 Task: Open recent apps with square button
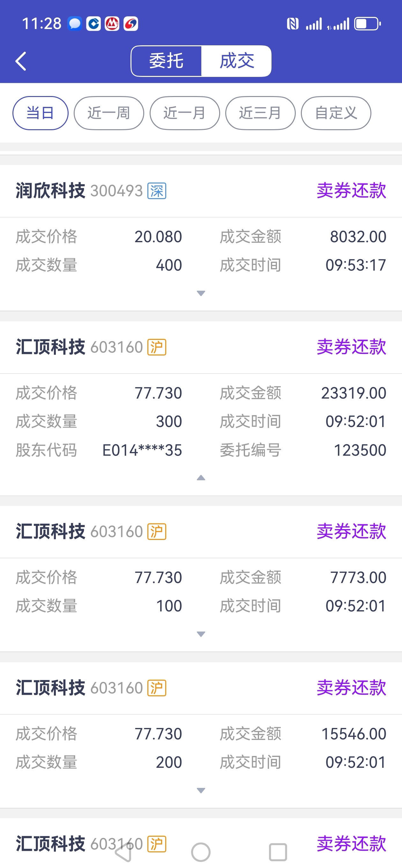pos(278,852)
